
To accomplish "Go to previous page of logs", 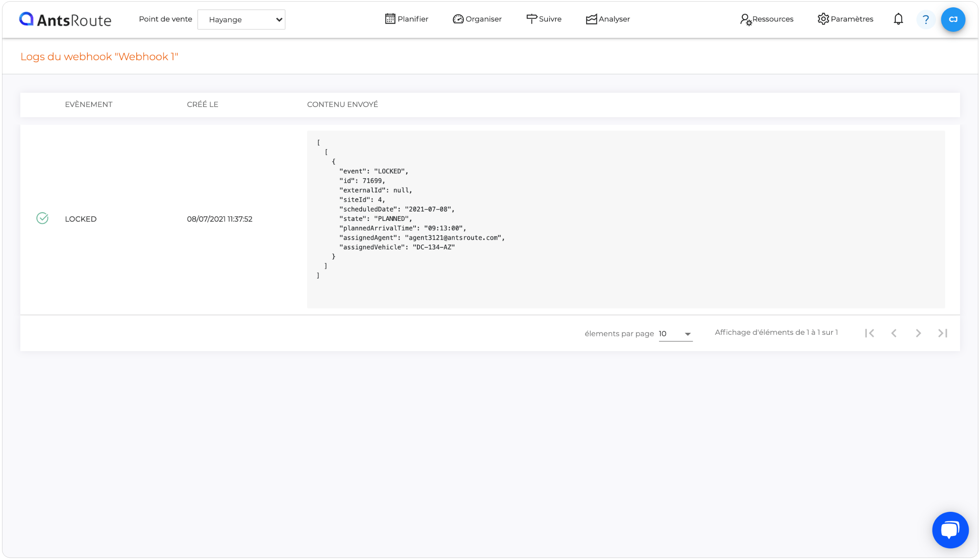I will [x=894, y=333].
